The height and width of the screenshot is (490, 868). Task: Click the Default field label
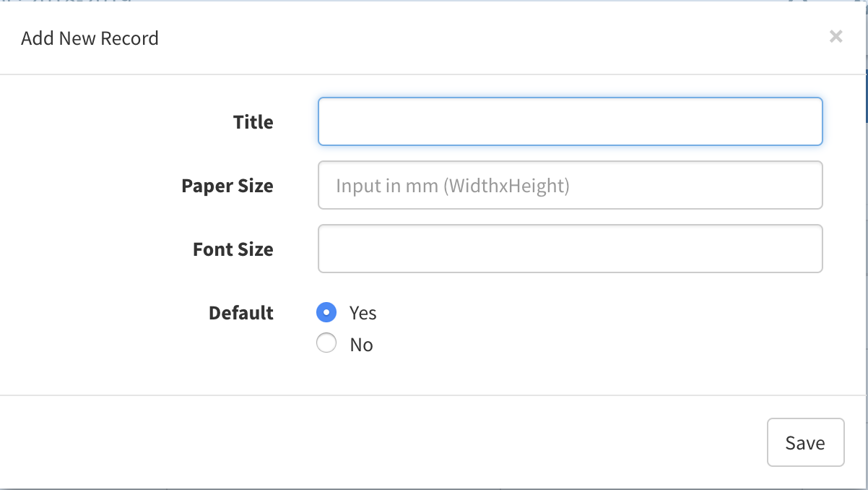240,313
